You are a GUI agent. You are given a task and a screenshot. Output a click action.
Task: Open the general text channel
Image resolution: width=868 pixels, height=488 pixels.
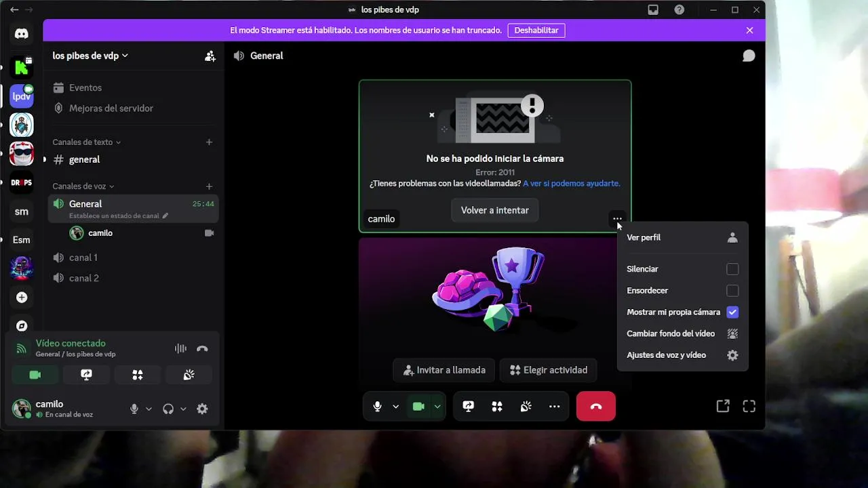coord(133,160)
